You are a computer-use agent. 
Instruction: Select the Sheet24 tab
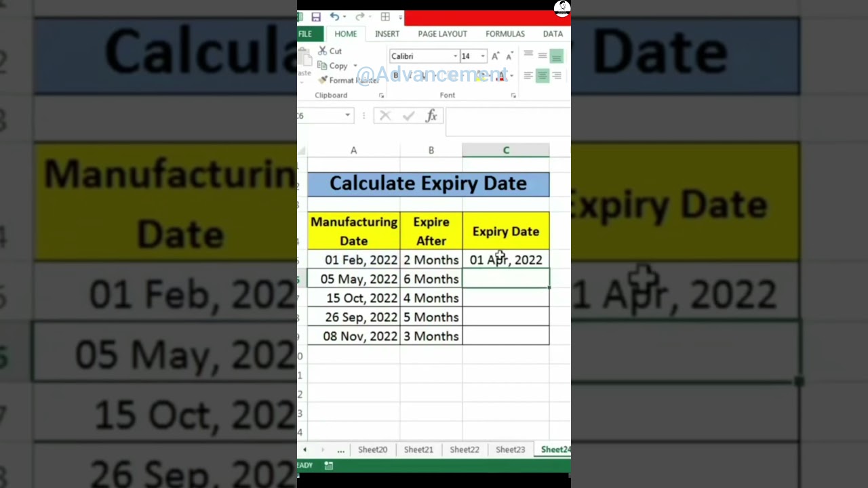pyautogui.click(x=554, y=449)
